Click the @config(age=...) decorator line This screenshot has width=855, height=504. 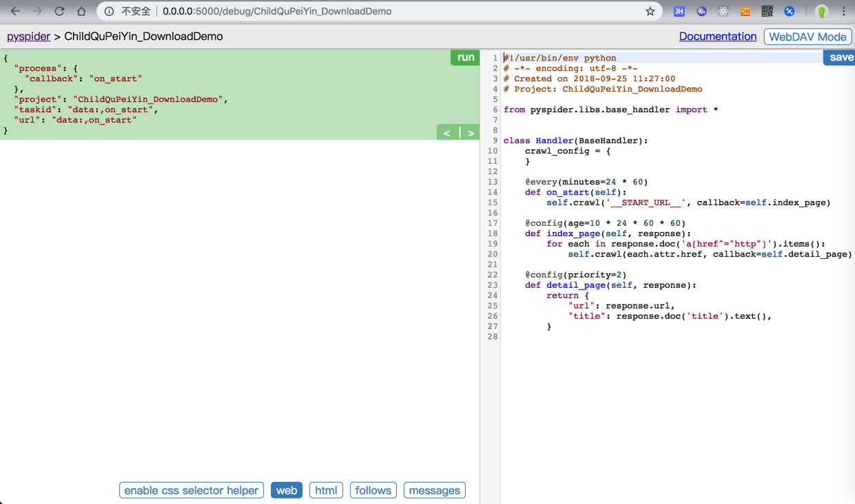605,223
